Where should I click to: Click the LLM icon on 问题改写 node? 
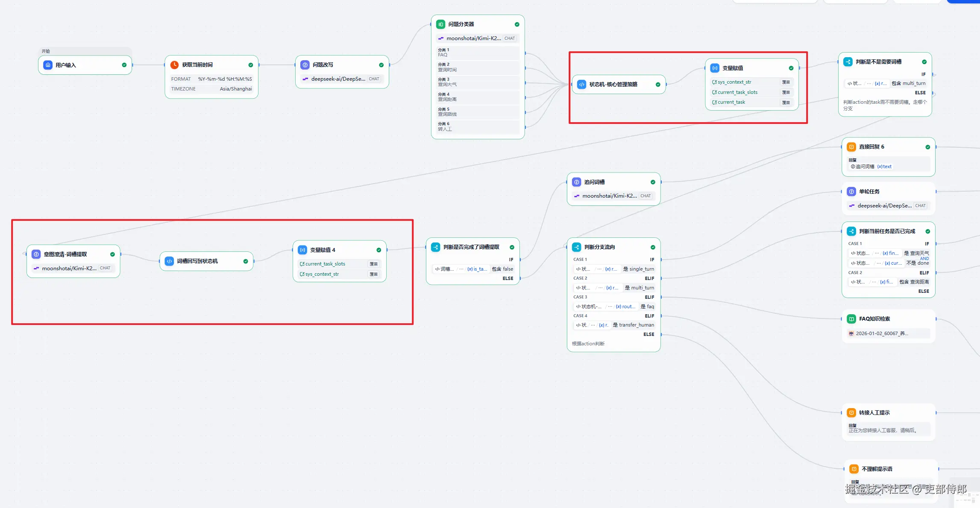click(305, 65)
